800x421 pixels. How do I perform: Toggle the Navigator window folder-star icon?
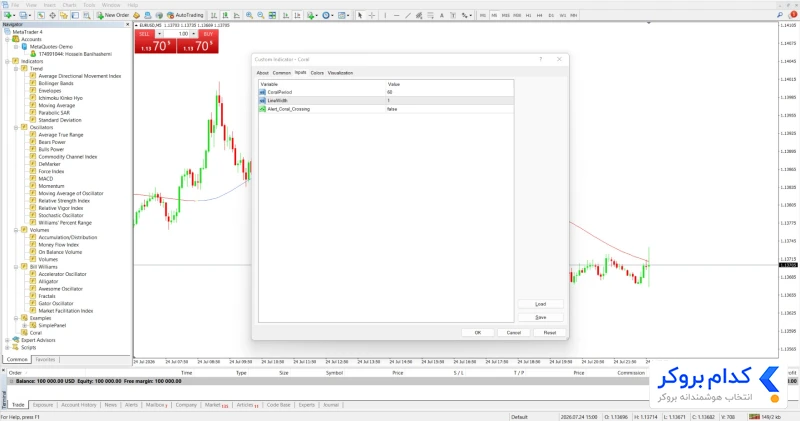[x=64, y=15]
